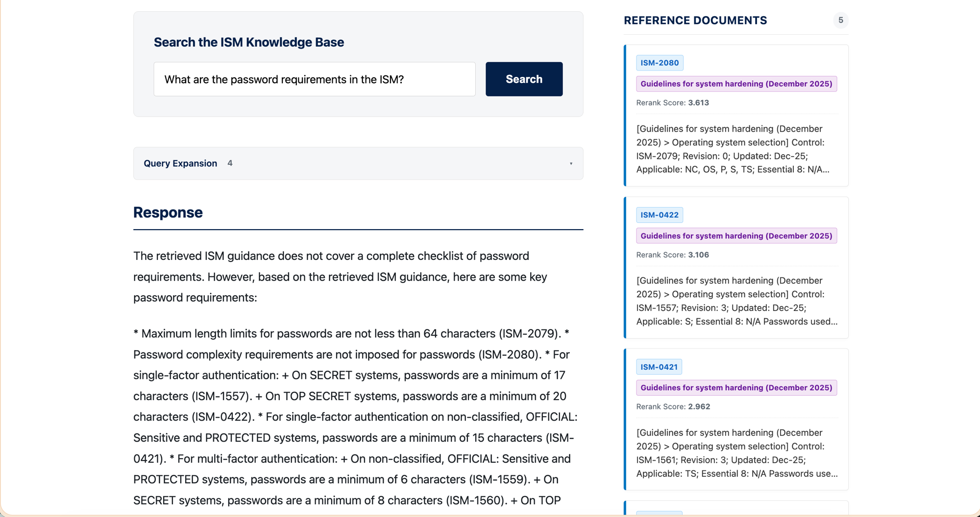980x517 pixels.
Task: Click the Response heading
Action: (x=168, y=212)
